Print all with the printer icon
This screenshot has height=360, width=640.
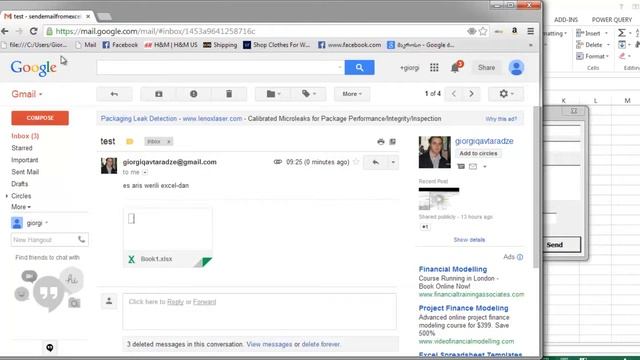click(x=381, y=142)
